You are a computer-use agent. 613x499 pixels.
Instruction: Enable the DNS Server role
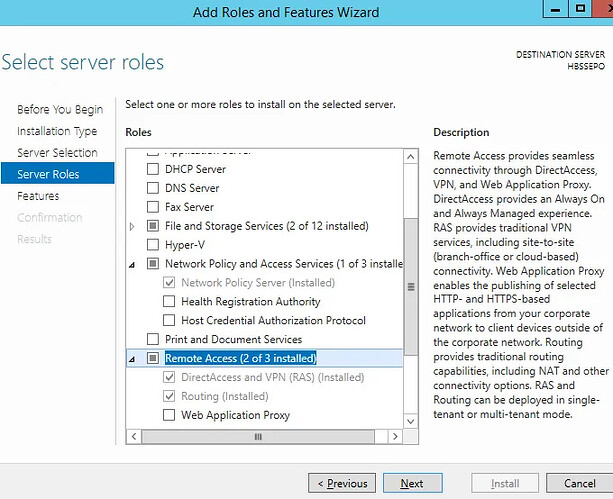pos(153,188)
